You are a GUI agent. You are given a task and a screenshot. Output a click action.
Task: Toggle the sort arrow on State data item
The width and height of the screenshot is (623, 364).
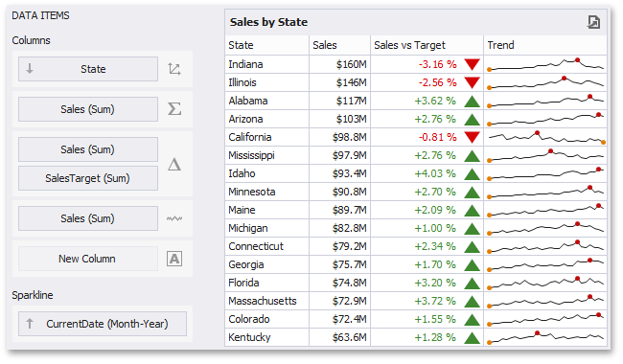[30, 69]
